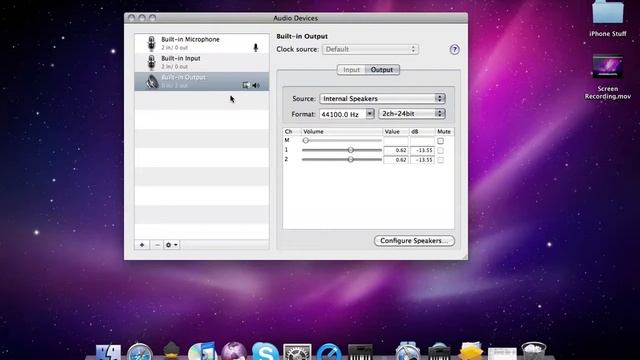Click the channel 1 Value field 0.62

point(396,150)
